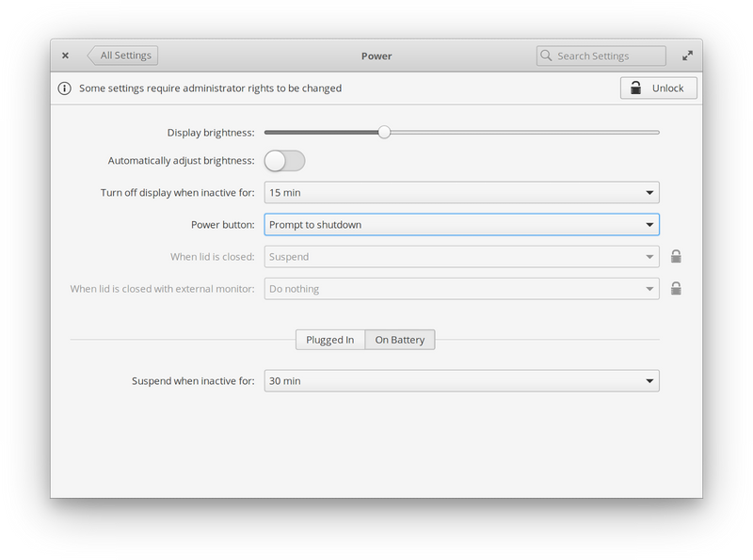The height and width of the screenshot is (560, 753).
Task: Click the maximize arrows icon in the header bar
Action: (688, 56)
